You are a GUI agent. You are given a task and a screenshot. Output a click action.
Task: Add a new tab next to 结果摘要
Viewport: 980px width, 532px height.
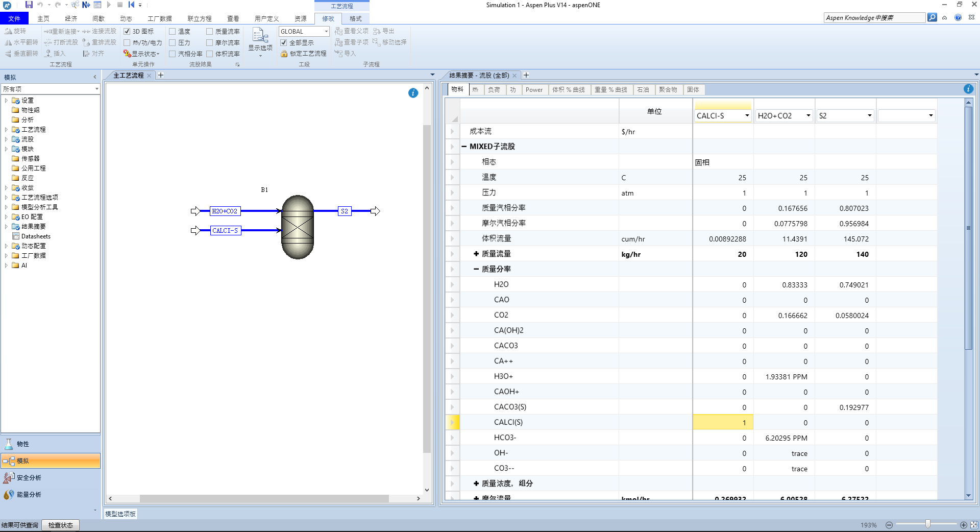point(526,75)
